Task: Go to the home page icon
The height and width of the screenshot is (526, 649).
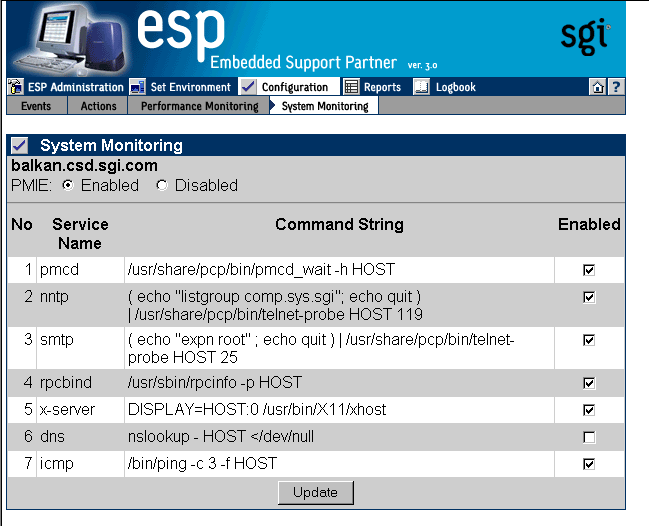Action: (598, 87)
